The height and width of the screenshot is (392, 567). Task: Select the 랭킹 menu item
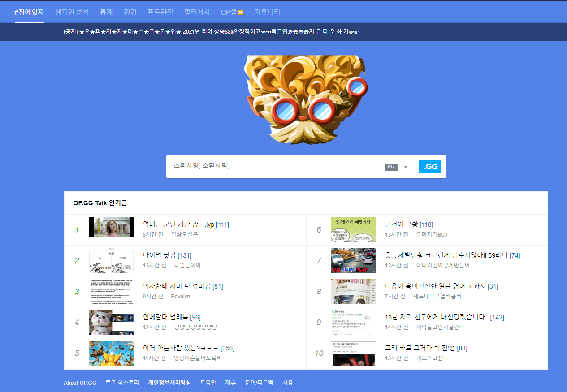[130, 12]
